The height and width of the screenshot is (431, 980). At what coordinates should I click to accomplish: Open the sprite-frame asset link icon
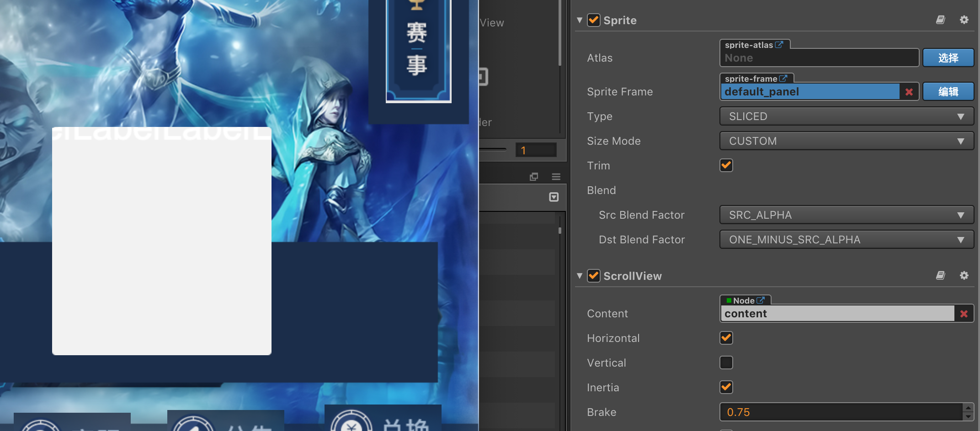click(x=783, y=79)
